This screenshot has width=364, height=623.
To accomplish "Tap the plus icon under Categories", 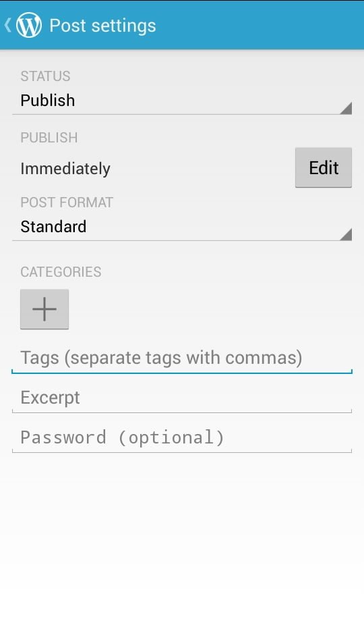I will (x=44, y=309).
